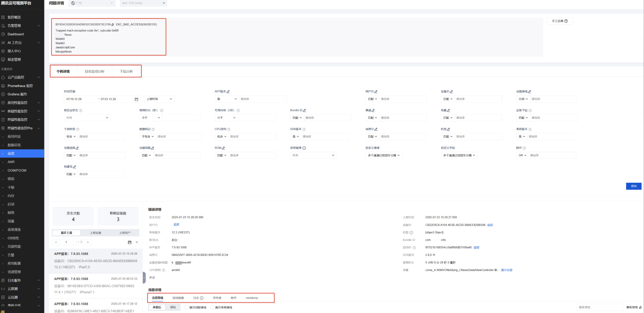Image resolution: width=644 pixels, height=313 pixels.
Task: Click the edit pencil next to 设备ID filter
Action: [451, 92]
